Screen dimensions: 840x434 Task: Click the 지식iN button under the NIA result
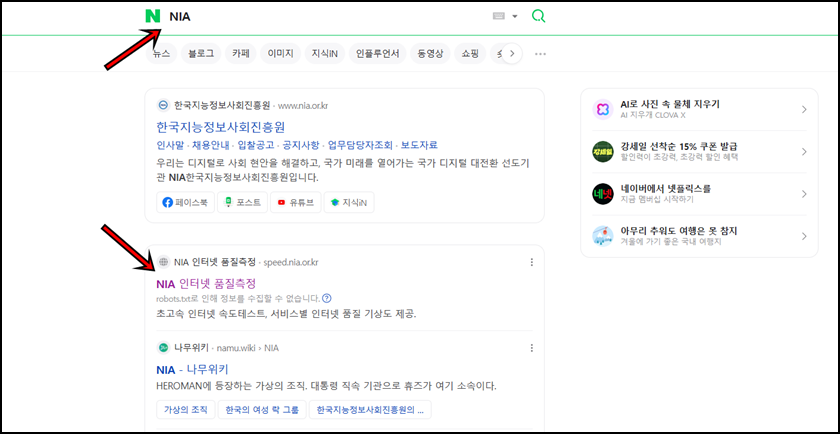tap(349, 203)
